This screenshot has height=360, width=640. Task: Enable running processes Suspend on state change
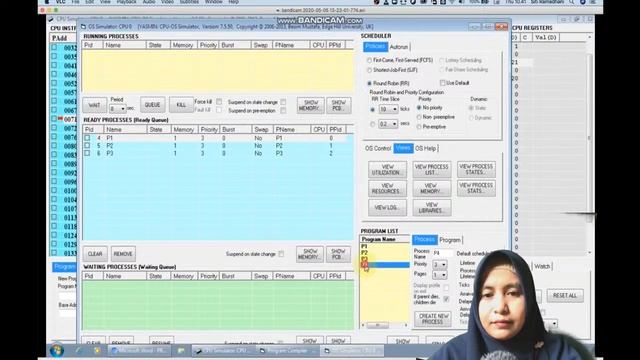pos(283,102)
